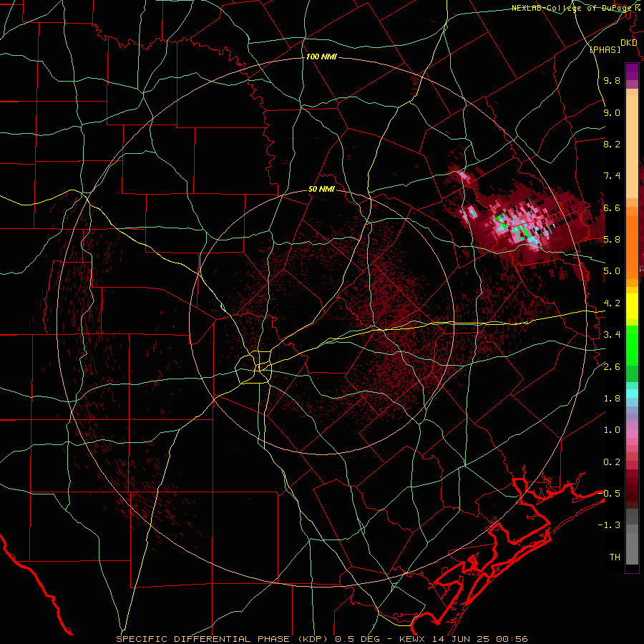Select the 0.2 legend value
Viewport: 644px width, 644px height.
tap(612, 462)
